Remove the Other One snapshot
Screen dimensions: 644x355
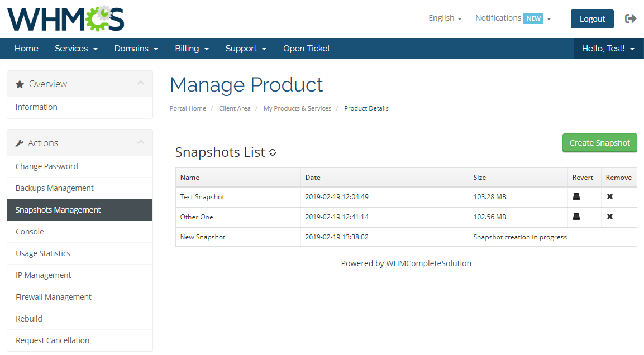[x=610, y=217]
